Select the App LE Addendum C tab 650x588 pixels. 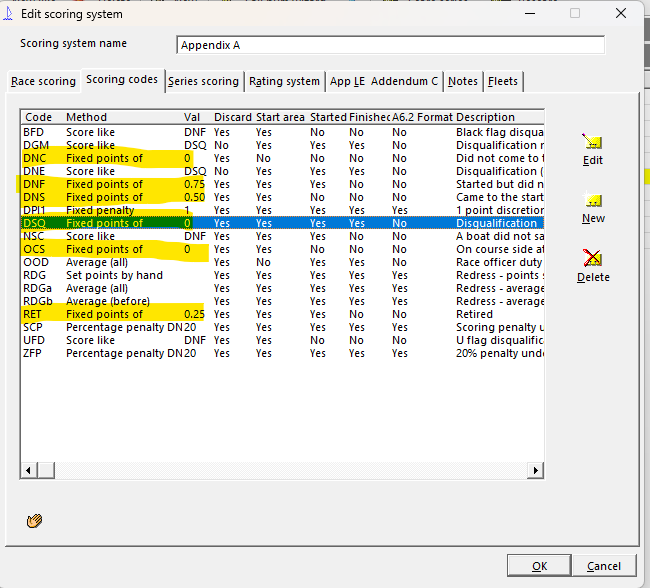[384, 82]
